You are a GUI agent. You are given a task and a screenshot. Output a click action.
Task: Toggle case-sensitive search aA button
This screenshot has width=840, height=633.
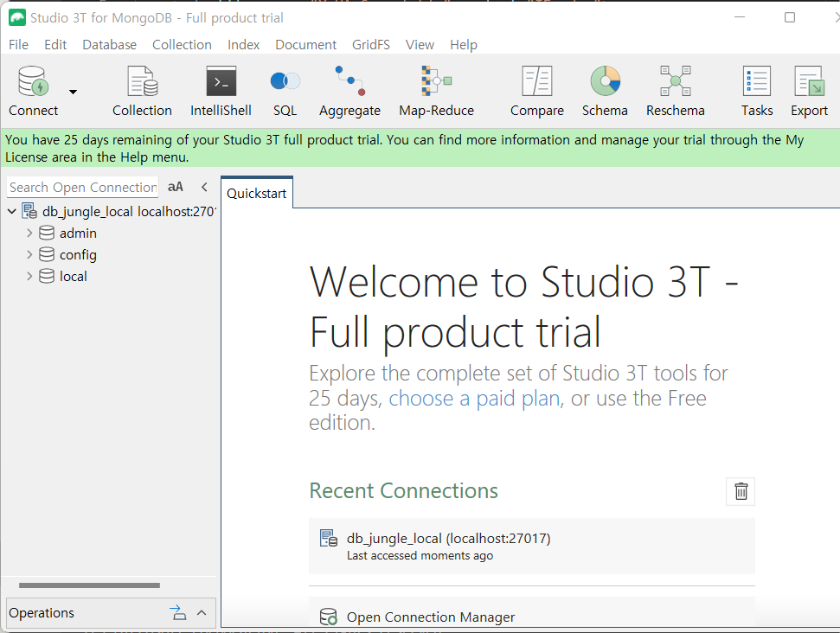pyautogui.click(x=175, y=187)
